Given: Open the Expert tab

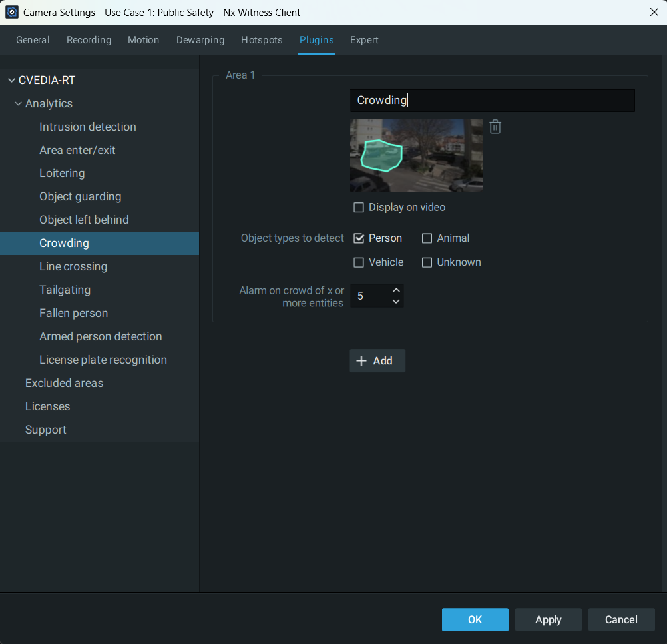Looking at the screenshot, I should (364, 40).
